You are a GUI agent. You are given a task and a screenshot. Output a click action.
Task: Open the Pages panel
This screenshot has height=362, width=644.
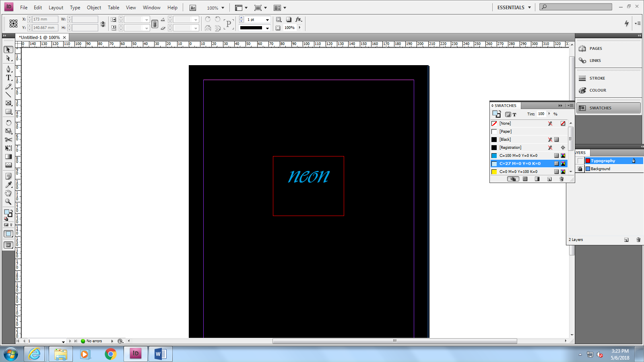click(595, 48)
